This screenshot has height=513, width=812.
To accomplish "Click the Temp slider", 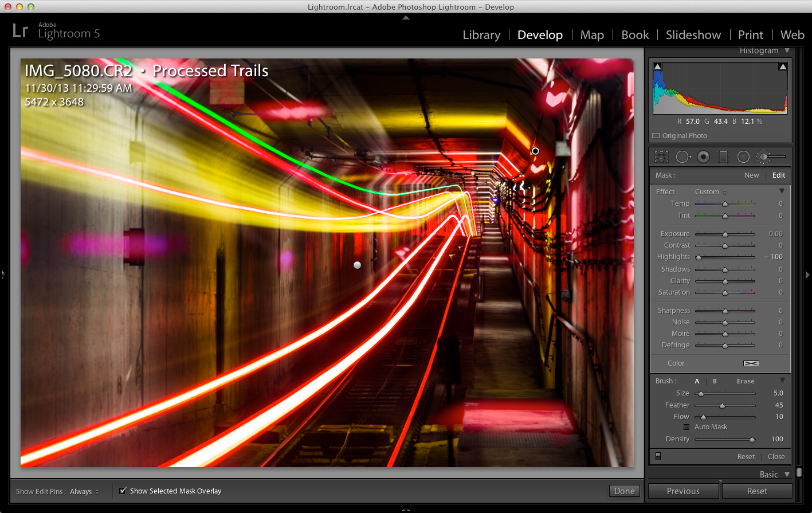I will (725, 204).
